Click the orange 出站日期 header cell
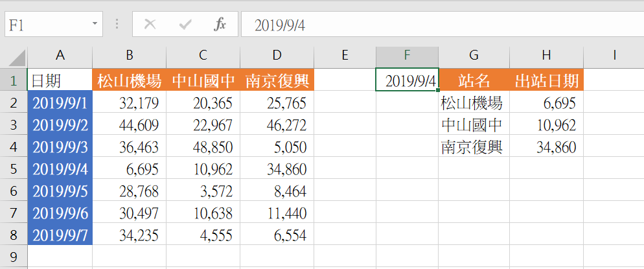 pos(546,80)
